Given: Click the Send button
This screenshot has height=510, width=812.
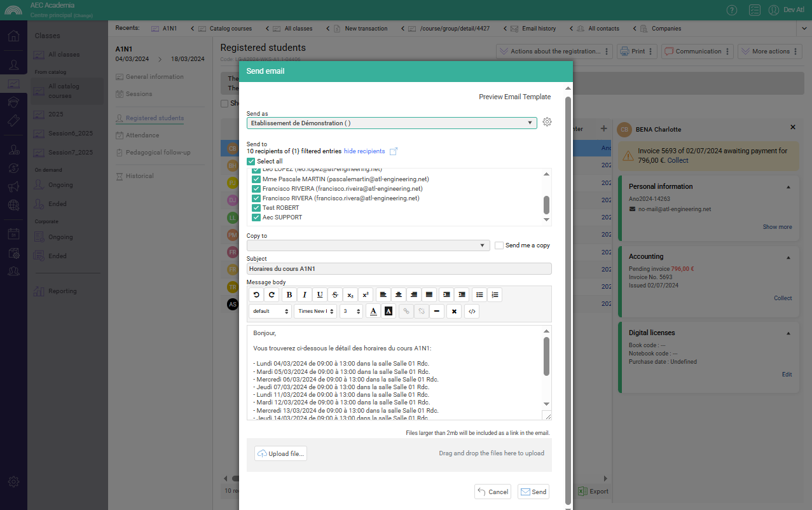Looking at the screenshot, I should (533, 492).
